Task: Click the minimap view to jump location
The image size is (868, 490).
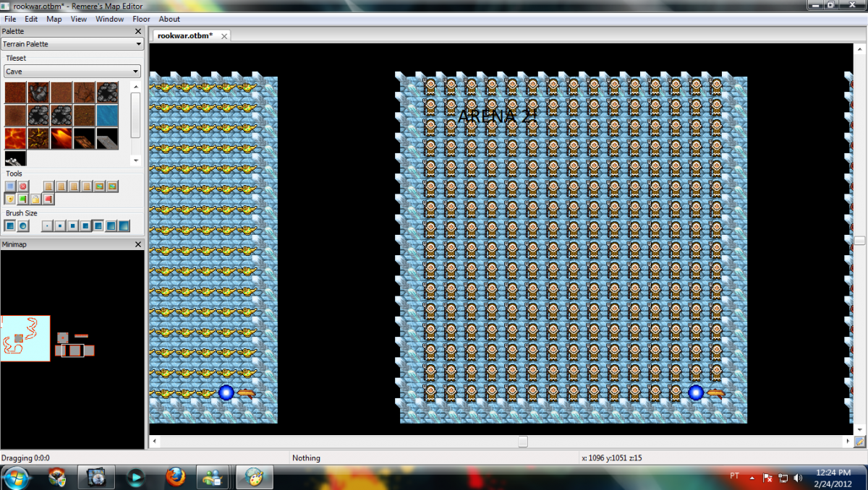Action: (72, 349)
